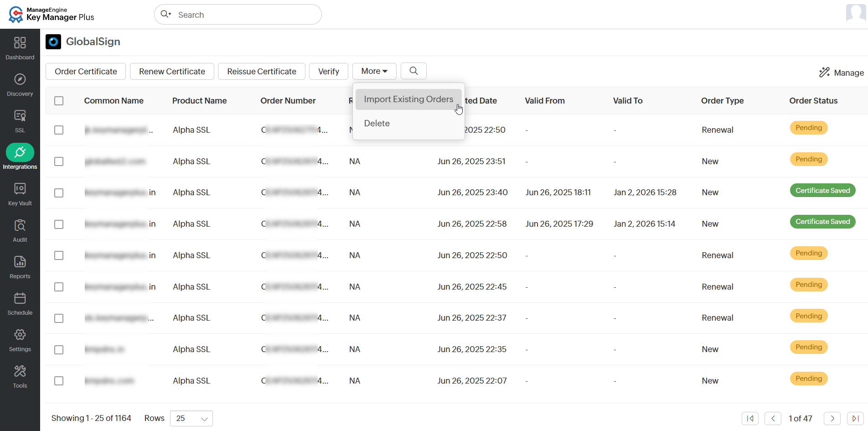The height and width of the screenshot is (431, 868).
Task: Sort by Order Status column header
Action: click(814, 101)
